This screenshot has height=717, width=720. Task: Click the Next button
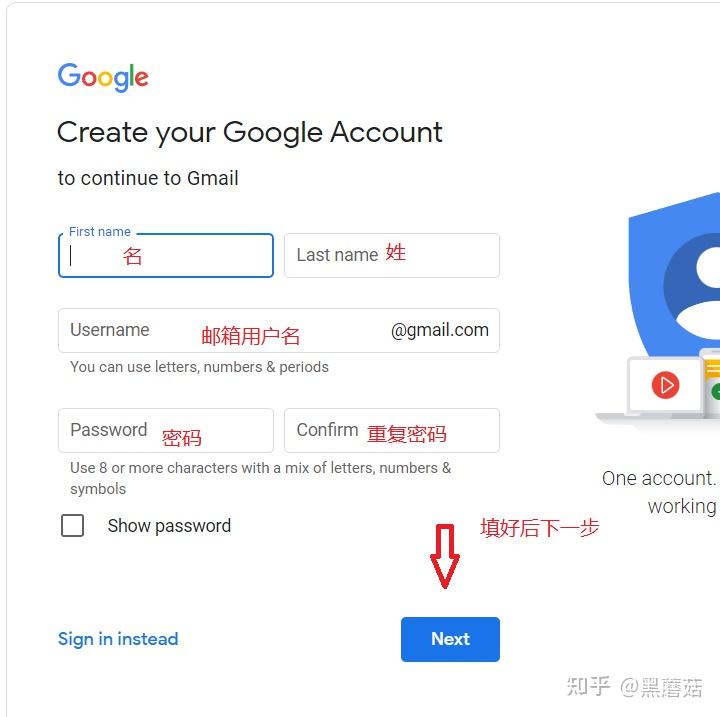pos(450,639)
